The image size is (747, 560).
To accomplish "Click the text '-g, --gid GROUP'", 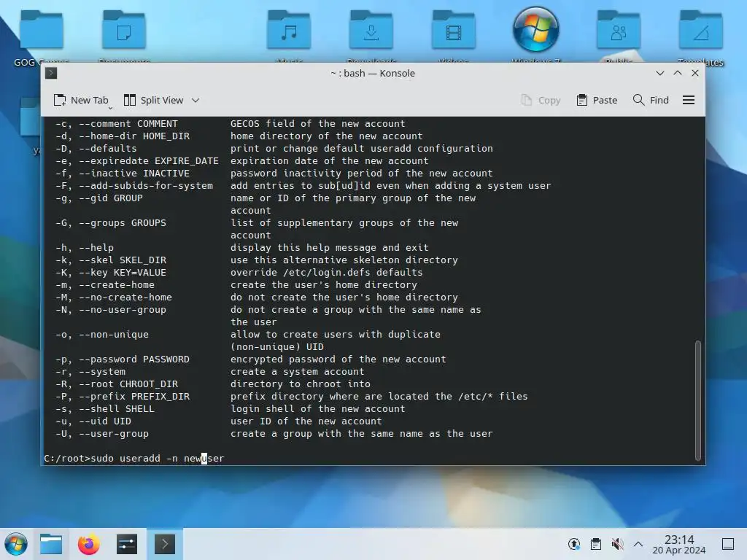I will (x=98, y=198).
